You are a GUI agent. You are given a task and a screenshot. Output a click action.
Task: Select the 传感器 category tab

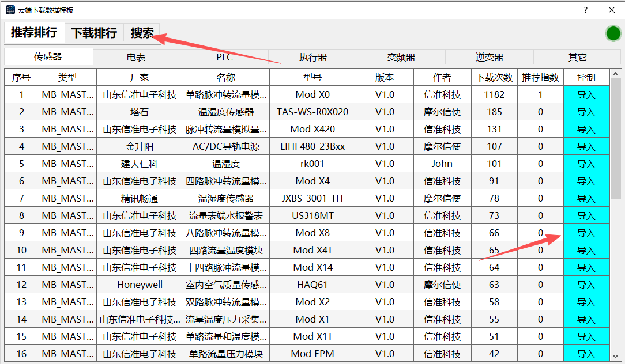[x=48, y=57]
